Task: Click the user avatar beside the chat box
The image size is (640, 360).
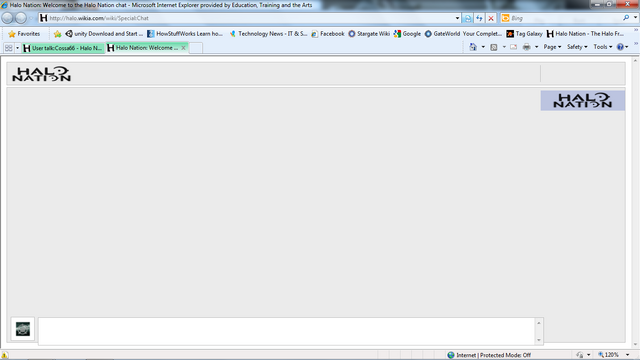Action: (x=23, y=329)
